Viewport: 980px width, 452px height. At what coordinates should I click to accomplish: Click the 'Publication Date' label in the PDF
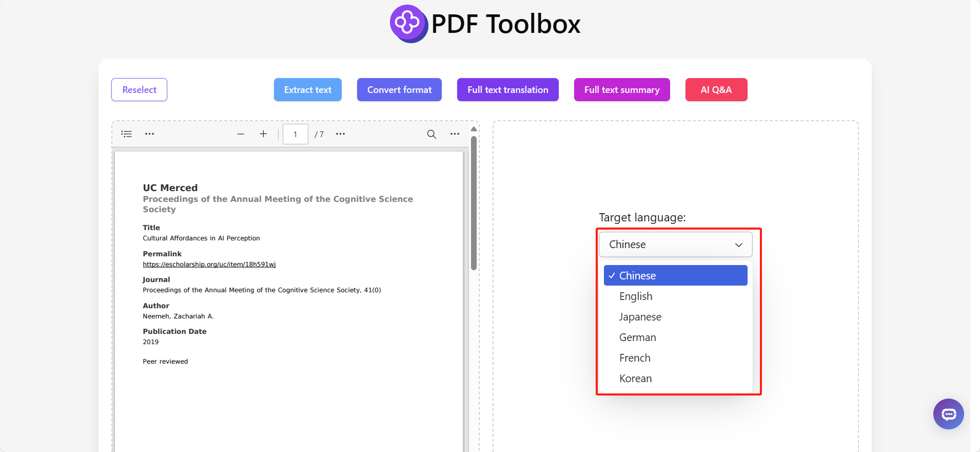pos(174,331)
